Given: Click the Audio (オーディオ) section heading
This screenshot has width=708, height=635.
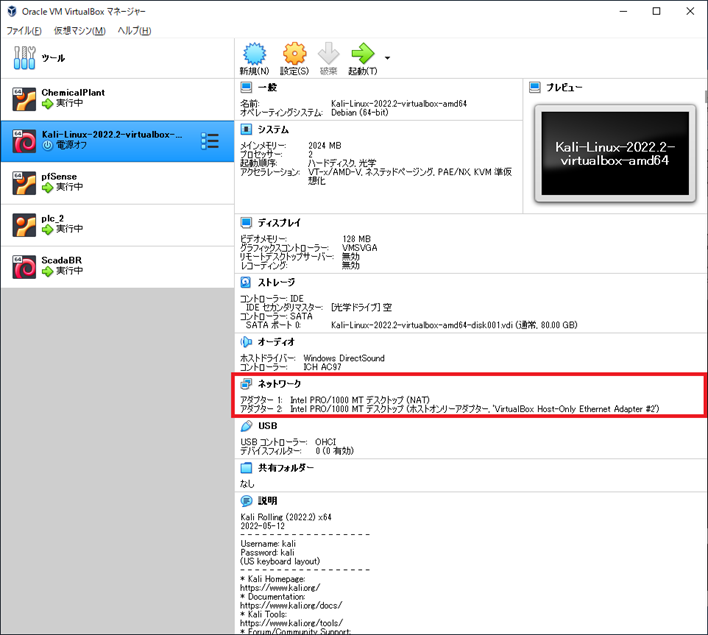Looking at the screenshot, I should [x=276, y=342].
